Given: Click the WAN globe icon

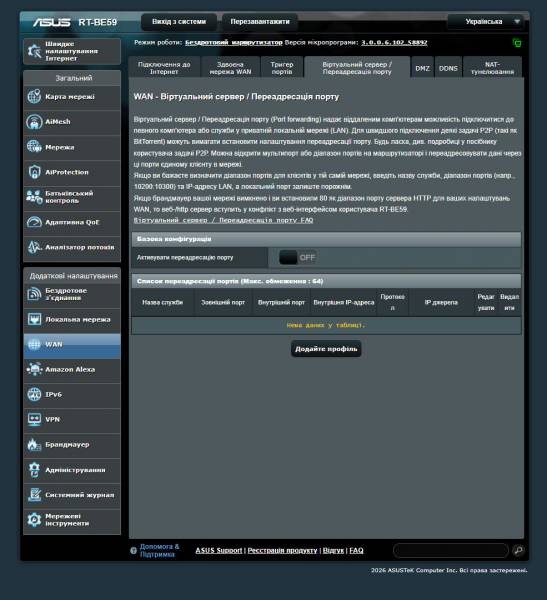Looking at the screenshot, I should pos(34,344).
